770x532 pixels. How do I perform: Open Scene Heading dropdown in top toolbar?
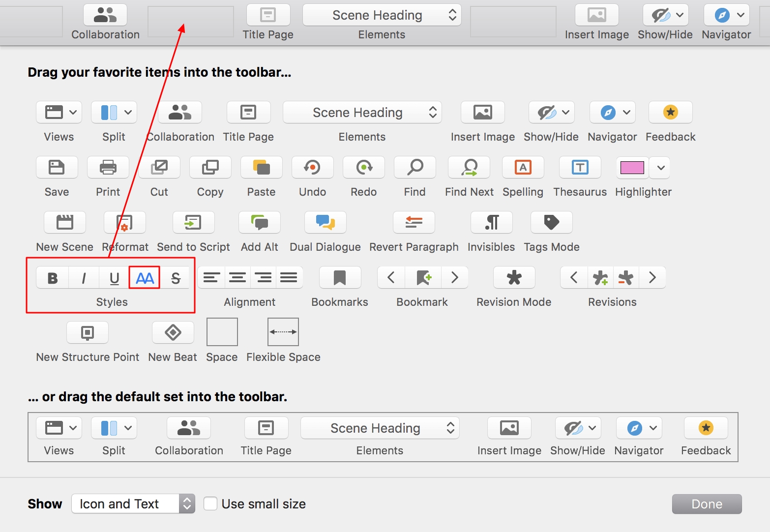click(382, 15)
